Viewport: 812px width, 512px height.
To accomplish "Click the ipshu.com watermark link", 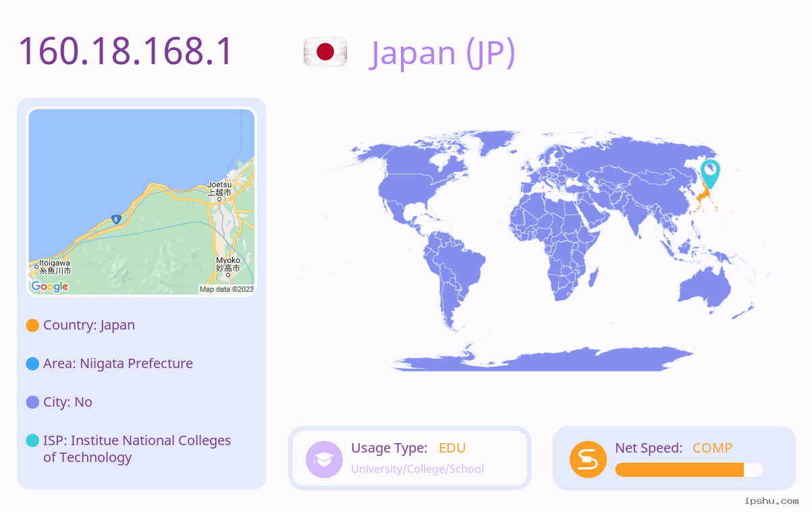I will (x=772, y=501).
